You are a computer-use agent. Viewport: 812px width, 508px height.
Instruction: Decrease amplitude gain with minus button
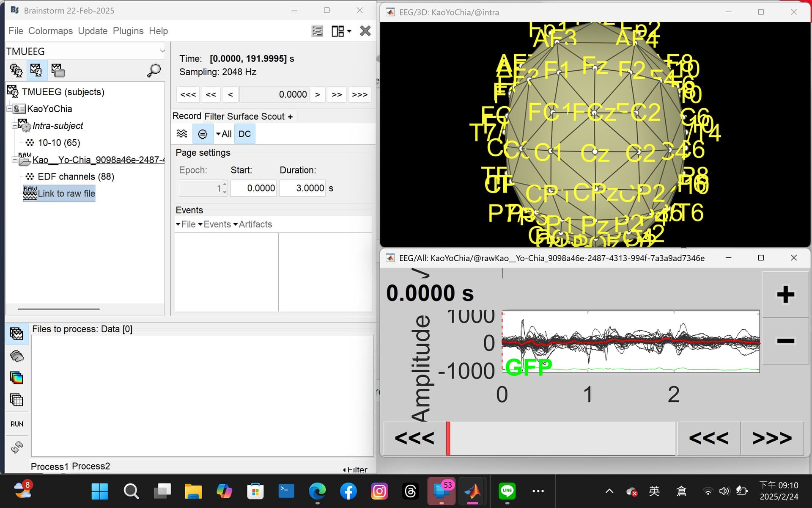(785, 341)
